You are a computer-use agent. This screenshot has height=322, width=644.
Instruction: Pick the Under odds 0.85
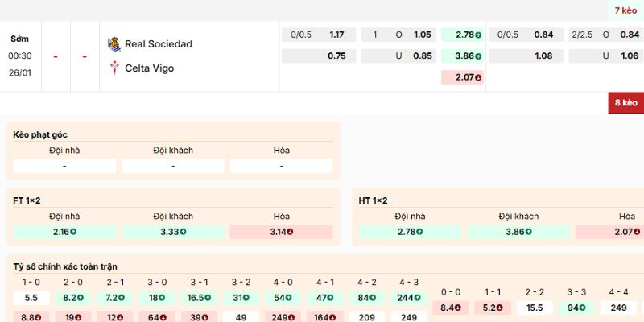click(422, 56)
